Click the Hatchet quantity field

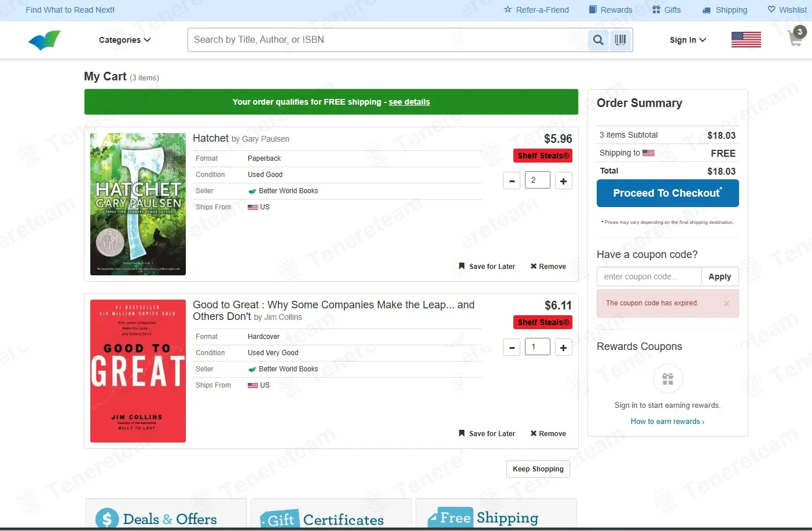[538, 180]
